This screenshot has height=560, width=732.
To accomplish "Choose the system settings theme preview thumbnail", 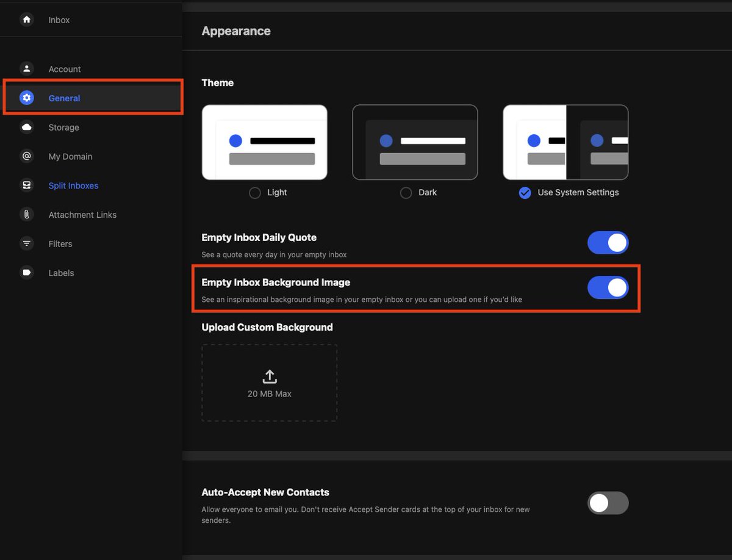I will pos(565,142).
